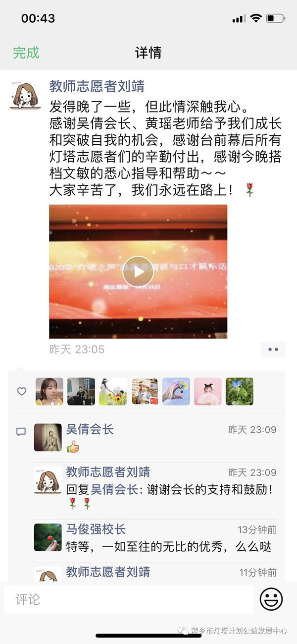297x644 pixels.
Task: Open the emoji smiley picker
Action: tap(271, 600)
